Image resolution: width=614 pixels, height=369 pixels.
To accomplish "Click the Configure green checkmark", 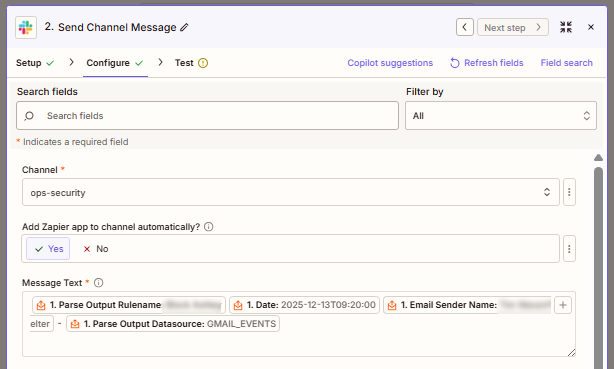I will 139,63.
